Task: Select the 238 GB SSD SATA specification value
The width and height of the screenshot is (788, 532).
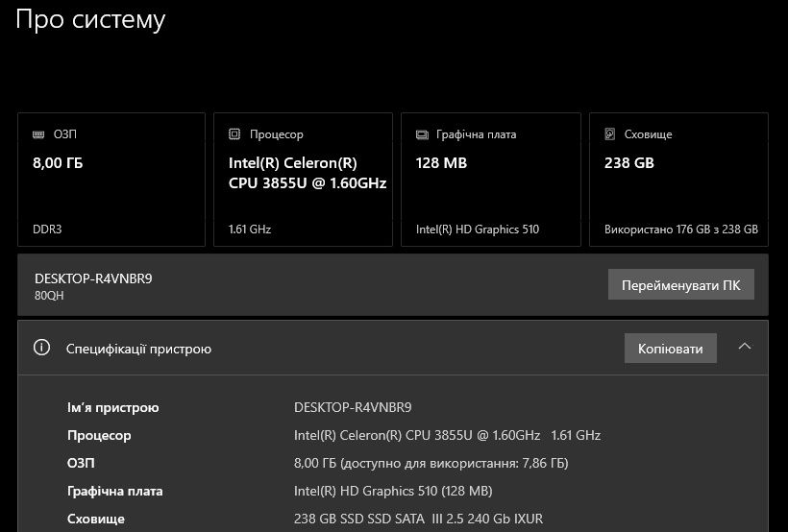Action: click(x=418, y=519)
